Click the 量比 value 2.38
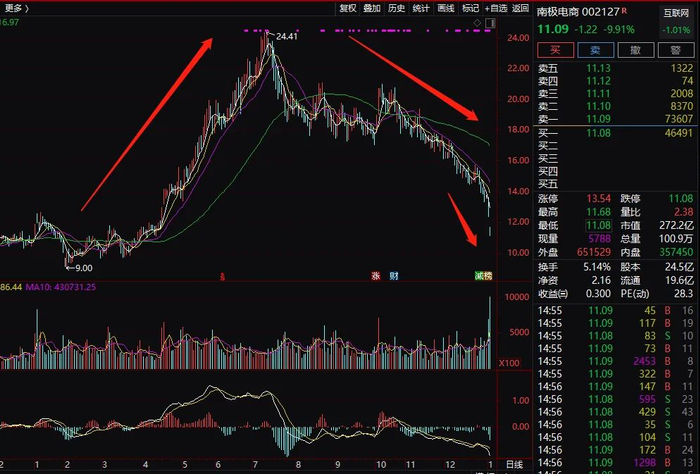Screen dimensions: 700x474 (683, 212)
